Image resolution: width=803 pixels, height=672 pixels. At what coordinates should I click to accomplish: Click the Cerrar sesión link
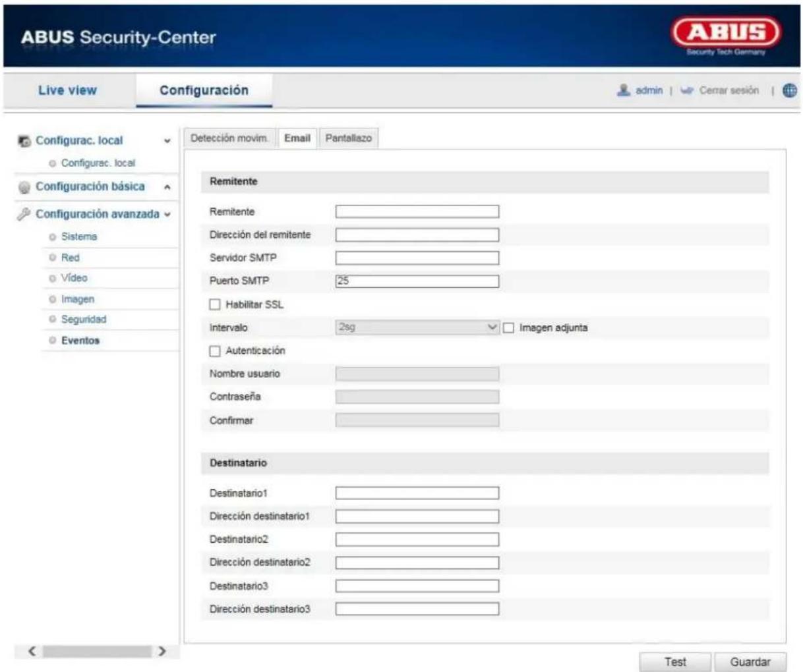click(729, 90)
